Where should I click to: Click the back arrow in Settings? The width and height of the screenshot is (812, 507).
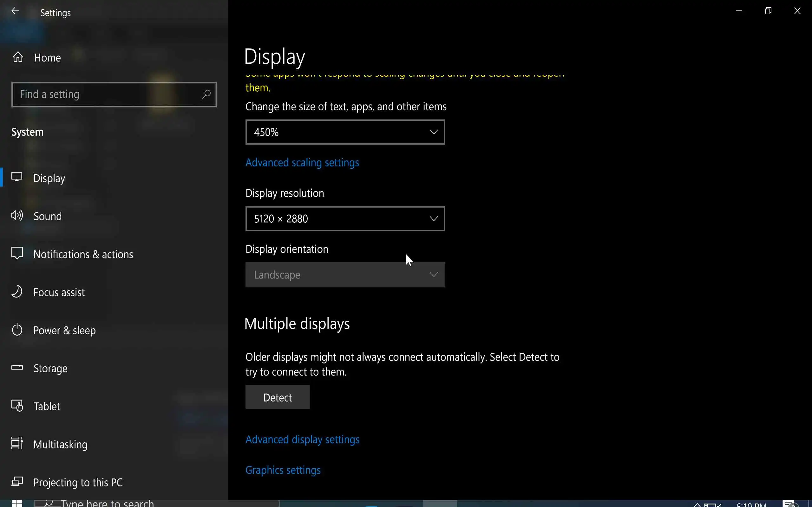15,11
